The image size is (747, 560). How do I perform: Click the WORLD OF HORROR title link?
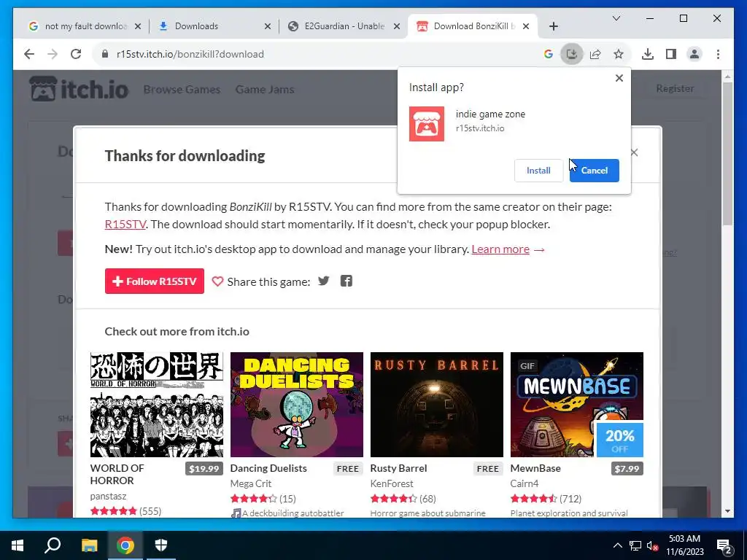pyautogui.click(x=117, y=474)
